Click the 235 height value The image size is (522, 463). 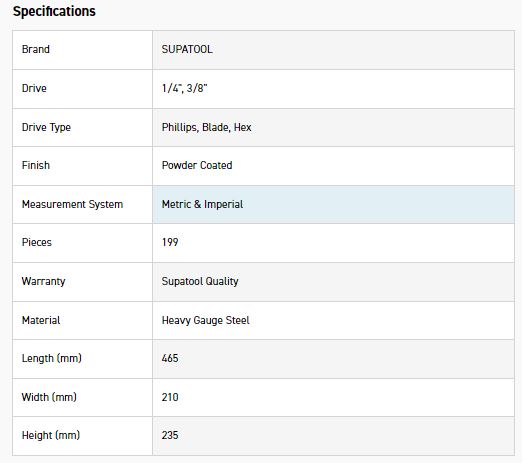pos(170,435)
